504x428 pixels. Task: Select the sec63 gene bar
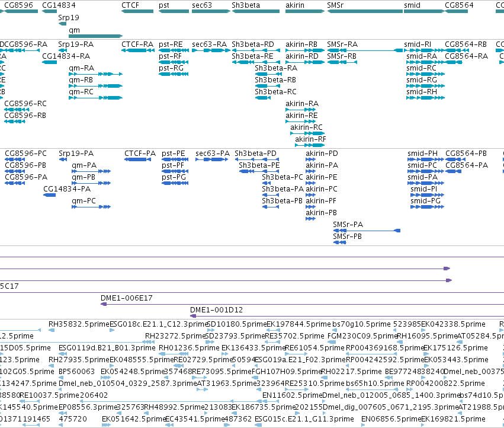(x=211, y=11)
